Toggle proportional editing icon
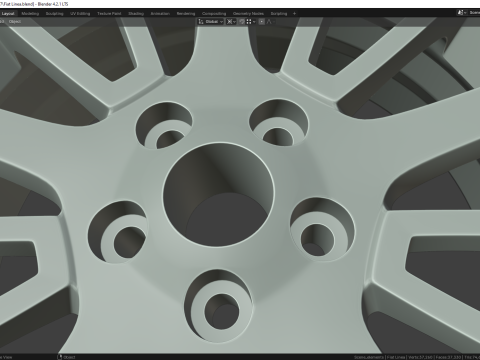 point(262,22)
